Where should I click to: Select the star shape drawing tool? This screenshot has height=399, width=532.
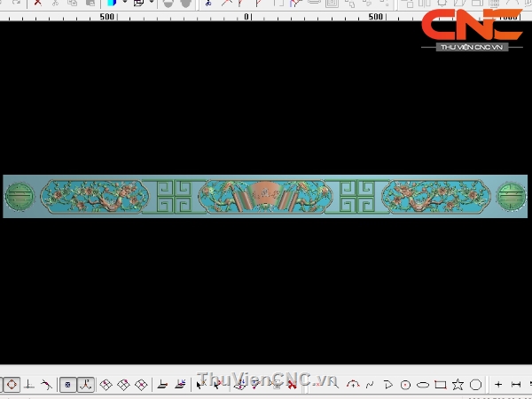pos(458,385)
